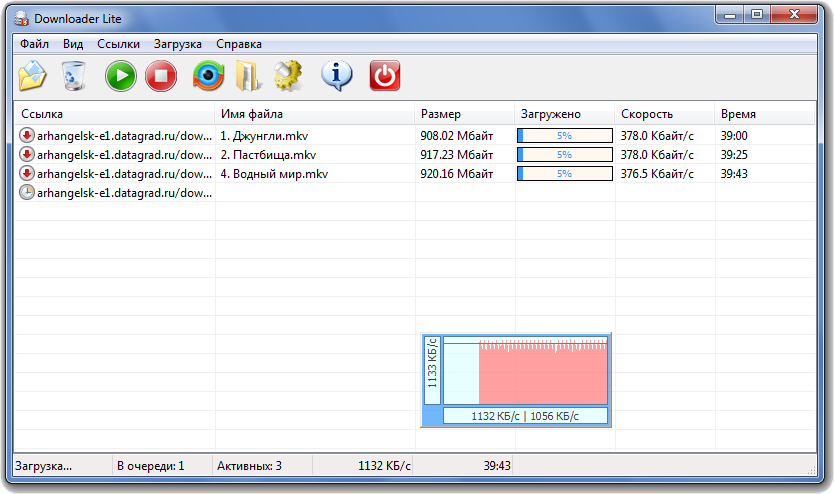Click download status icon of Водный мир.mkv row
The height and width of the screenshot is (494, 834).
coord(27,173)
